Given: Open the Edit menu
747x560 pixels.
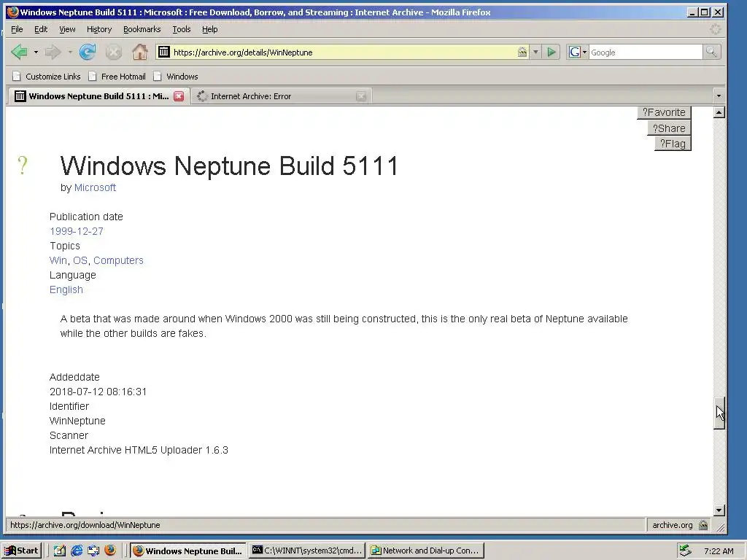Looking at the screenshot, I should [41, 29].
